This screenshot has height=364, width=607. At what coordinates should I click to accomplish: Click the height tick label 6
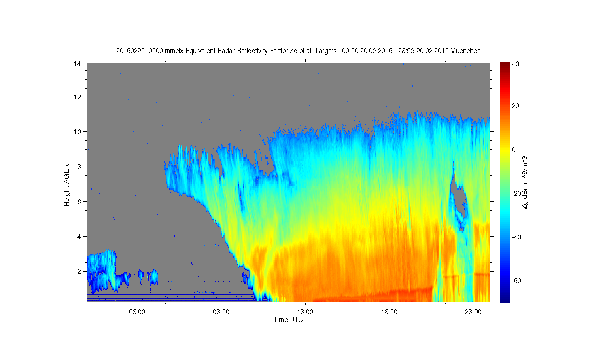coord(80,201)
